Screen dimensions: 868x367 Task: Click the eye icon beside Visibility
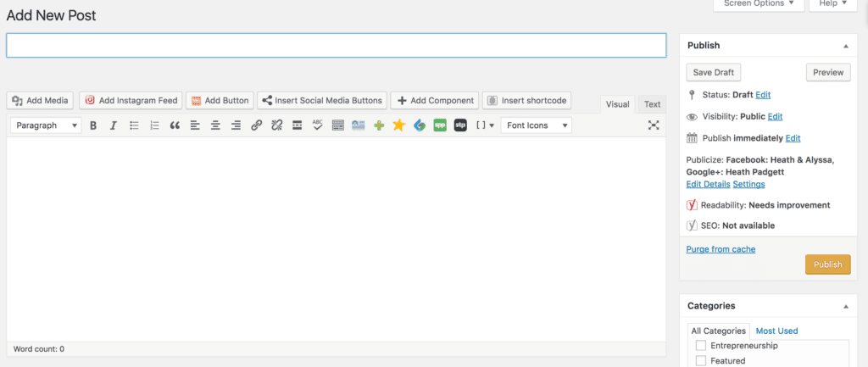tap(692, 117)
